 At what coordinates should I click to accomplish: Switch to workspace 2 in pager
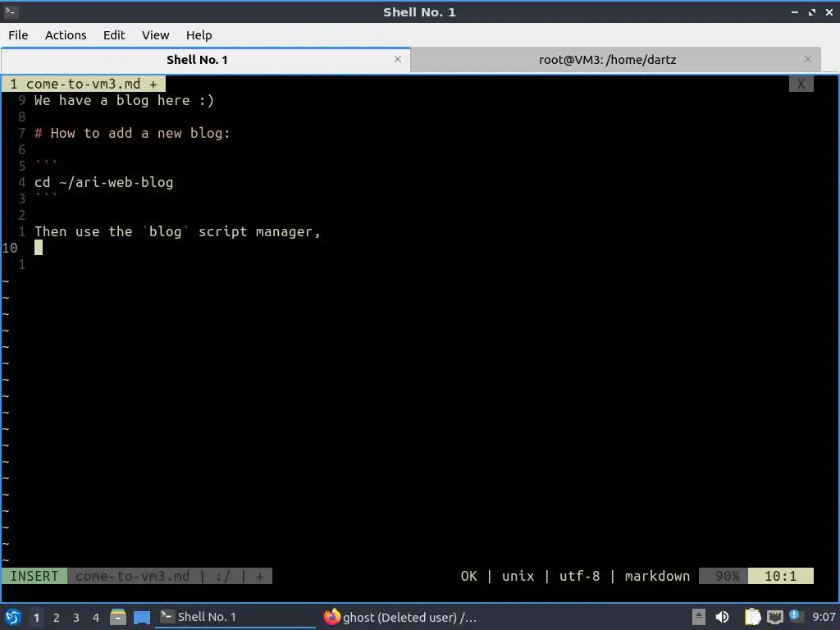pos(57,618)
